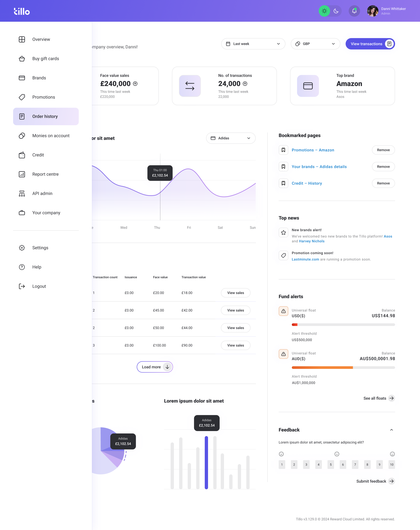Switch to light mode sun toggle

[324, 11]
